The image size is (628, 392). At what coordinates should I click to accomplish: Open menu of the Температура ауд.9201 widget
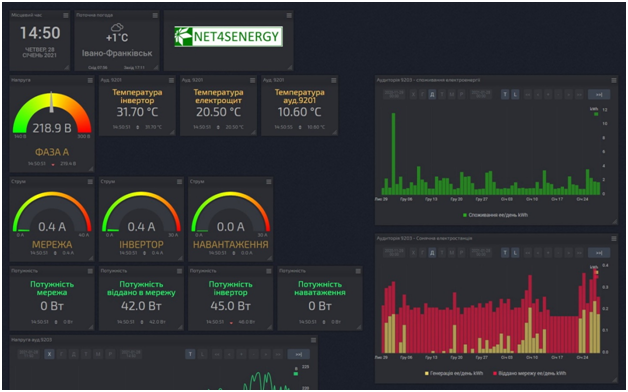click(334, 80)
